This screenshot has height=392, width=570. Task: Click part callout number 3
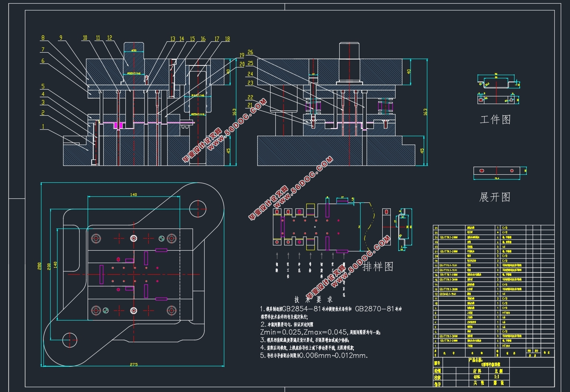pos(43,102)
